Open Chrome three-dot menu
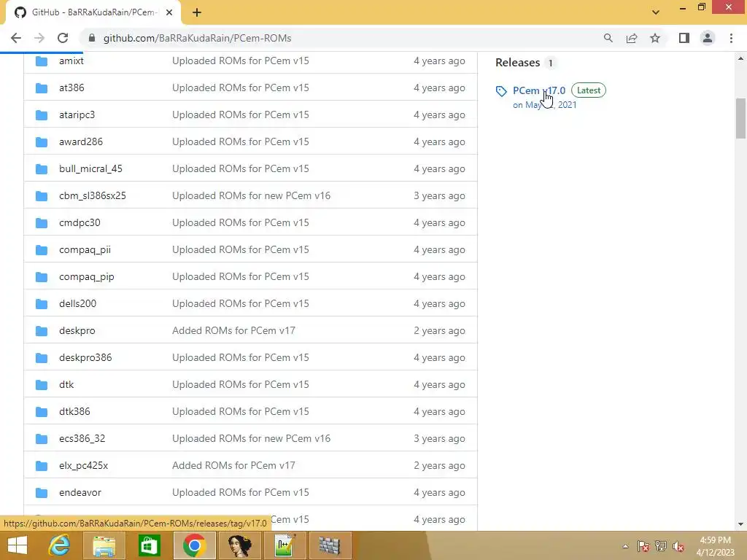Viewport: 747px width, 560px height. tap(731, 38)
